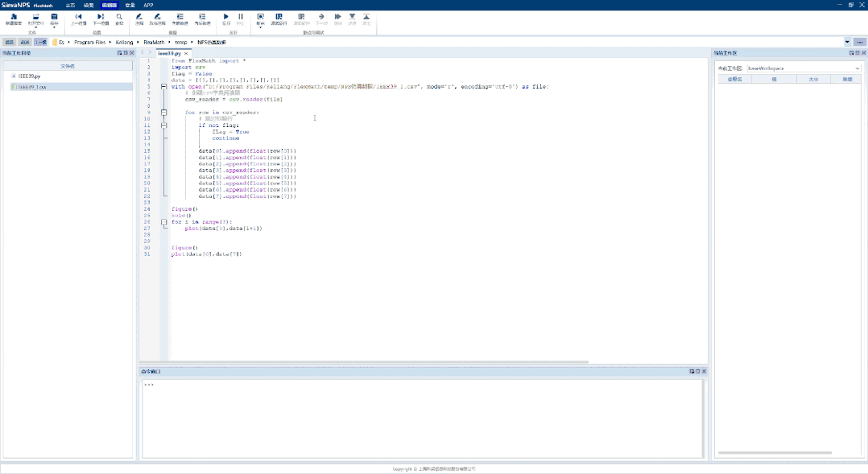Close the ieee39.py editor tab
Image resolution: width=868 pixels, height=474 pixels.
pos(186,53)
